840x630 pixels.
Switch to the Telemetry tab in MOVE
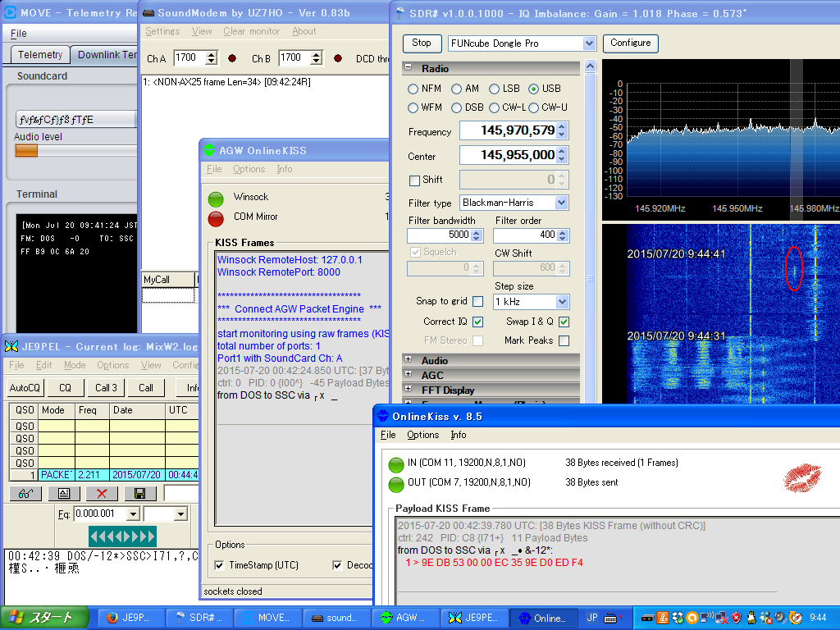(x=40, y=55)
